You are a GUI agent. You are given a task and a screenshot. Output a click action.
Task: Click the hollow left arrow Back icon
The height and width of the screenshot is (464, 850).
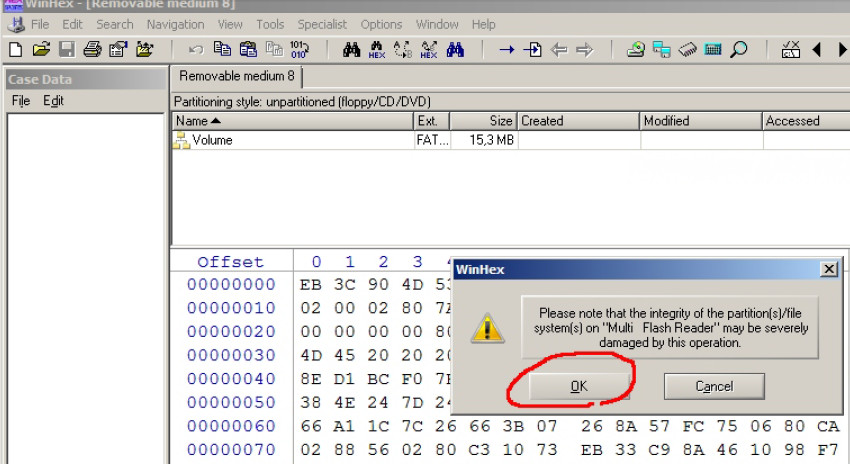(559, 50)
